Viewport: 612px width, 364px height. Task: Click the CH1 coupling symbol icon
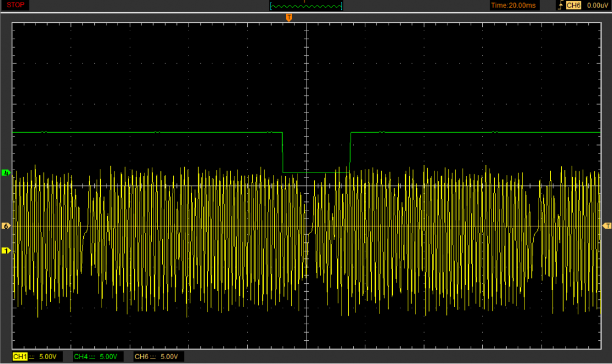point(31,357)
